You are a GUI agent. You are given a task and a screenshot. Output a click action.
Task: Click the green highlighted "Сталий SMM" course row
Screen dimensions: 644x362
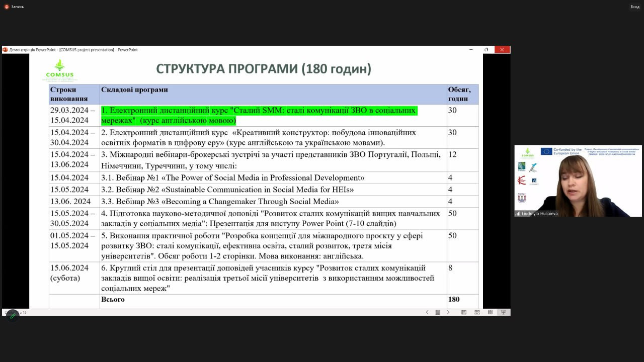tap(259, 116)
